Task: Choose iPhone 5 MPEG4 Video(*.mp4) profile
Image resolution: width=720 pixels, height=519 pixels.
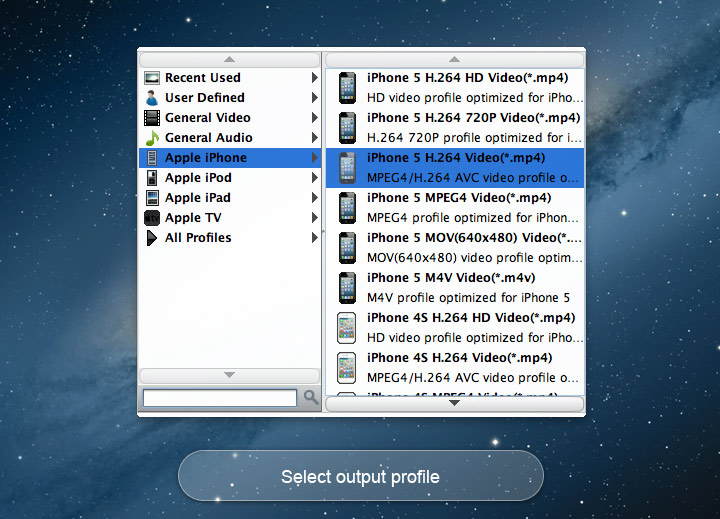Action: pyautogui.click(x=455, y=208)
